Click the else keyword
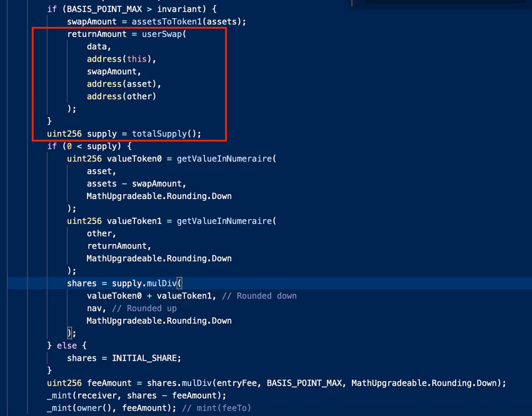This screenshot has height=416, width=532. (66, 346)
